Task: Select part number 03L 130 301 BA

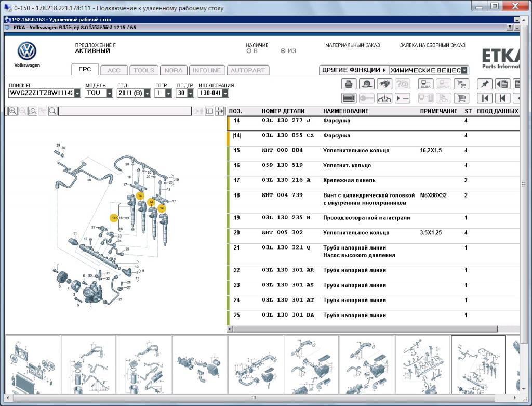Action: coord(288,315)
